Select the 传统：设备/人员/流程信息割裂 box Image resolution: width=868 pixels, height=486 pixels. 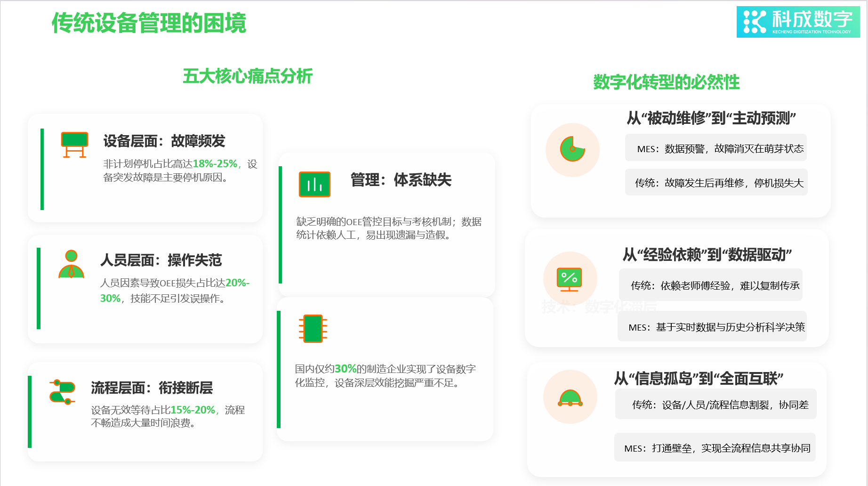tap(715, 404)
